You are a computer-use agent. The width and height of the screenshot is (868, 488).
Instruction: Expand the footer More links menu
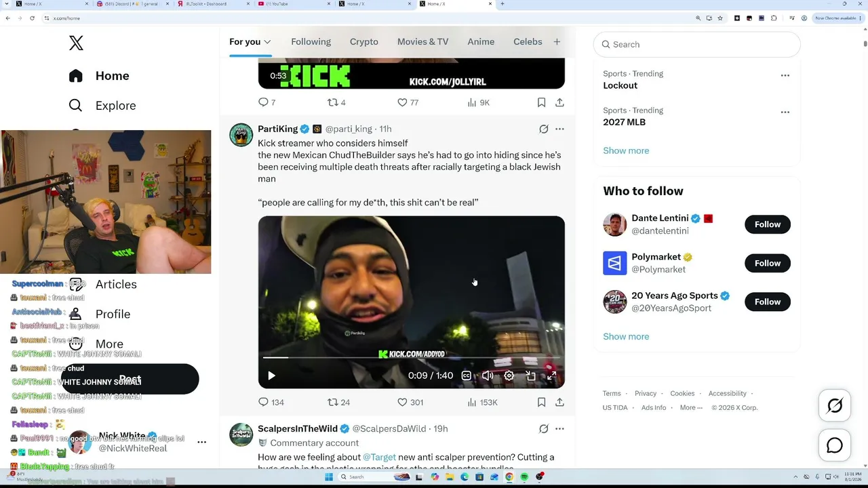(692, 407)
